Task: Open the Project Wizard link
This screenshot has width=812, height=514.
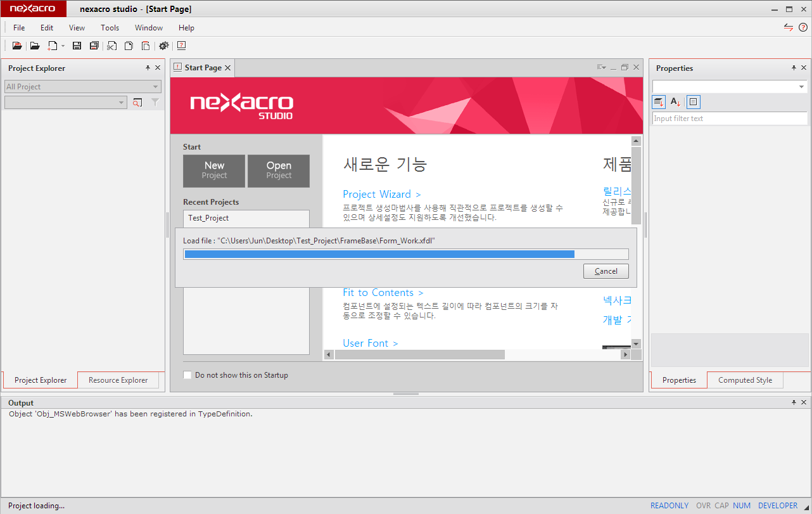Action: 381,194
